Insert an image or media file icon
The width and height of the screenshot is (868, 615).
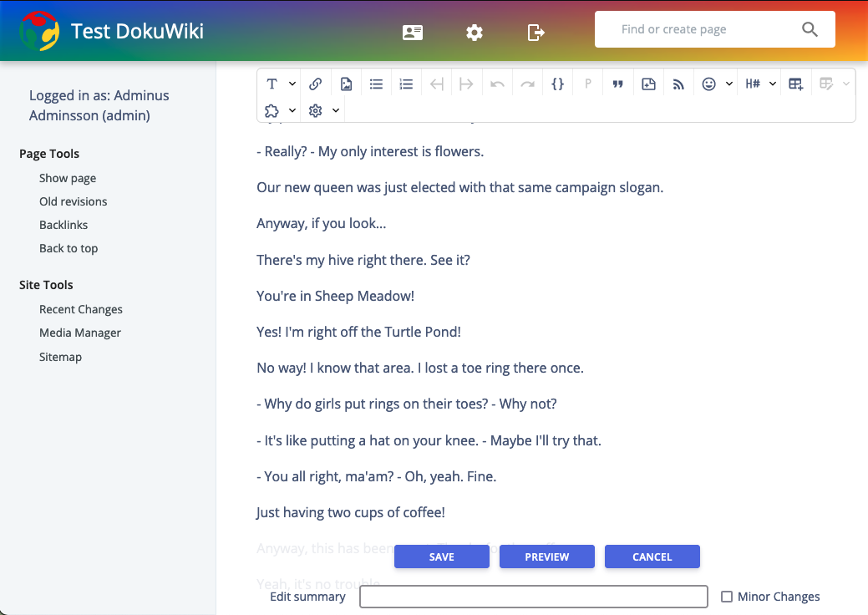pos(346,84)
